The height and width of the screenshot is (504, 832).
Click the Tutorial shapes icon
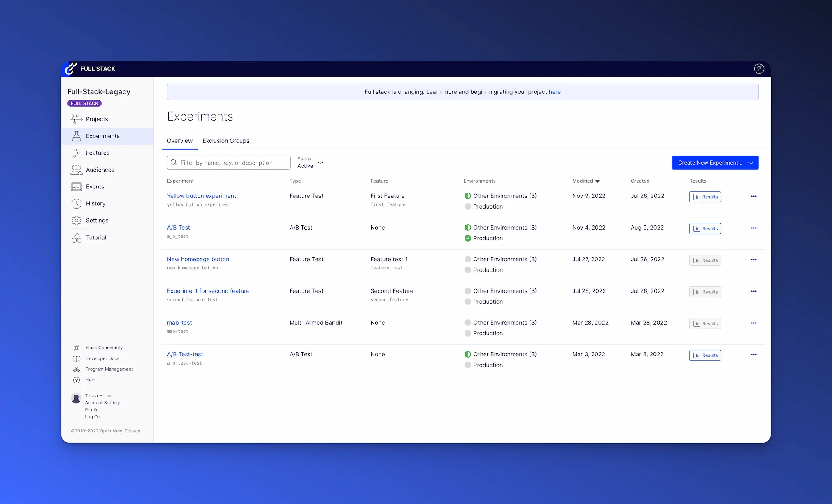pos(77,238)
